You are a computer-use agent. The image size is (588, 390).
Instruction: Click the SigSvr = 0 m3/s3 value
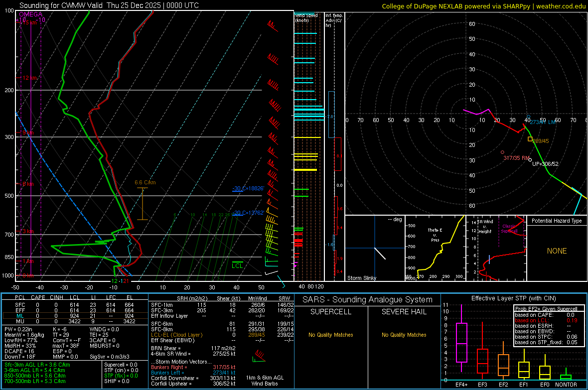pyautogui.click(x=110, y=357)
